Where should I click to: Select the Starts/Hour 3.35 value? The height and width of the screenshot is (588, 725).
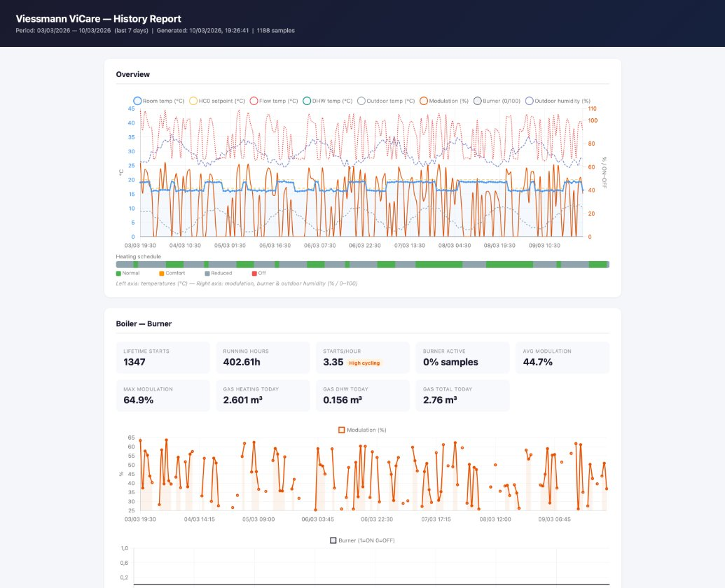click(x=333, y=362)
